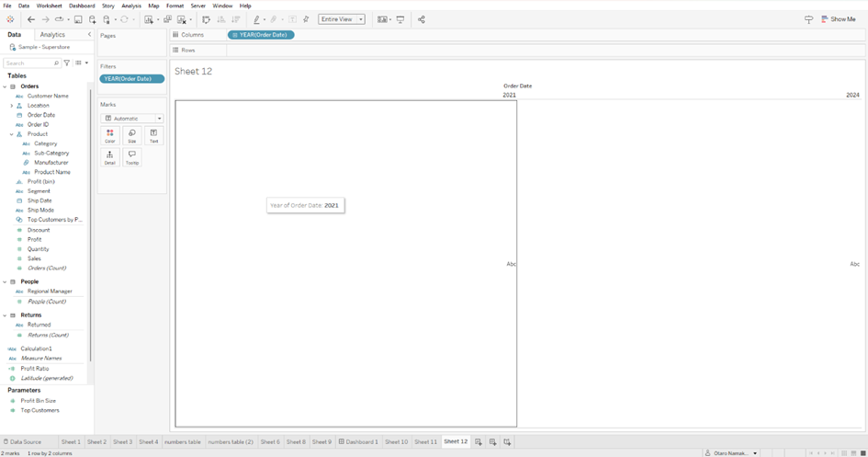This screenshot has height=457, width=868.
Task: Click the Group Members paperclip icon
Action: (274, 19)
